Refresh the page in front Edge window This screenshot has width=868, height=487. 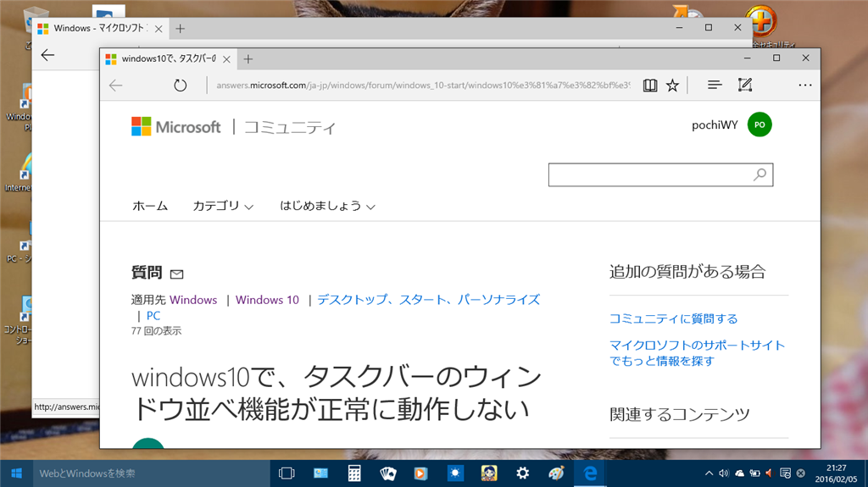pyautogui.click(x=180, y=86)
